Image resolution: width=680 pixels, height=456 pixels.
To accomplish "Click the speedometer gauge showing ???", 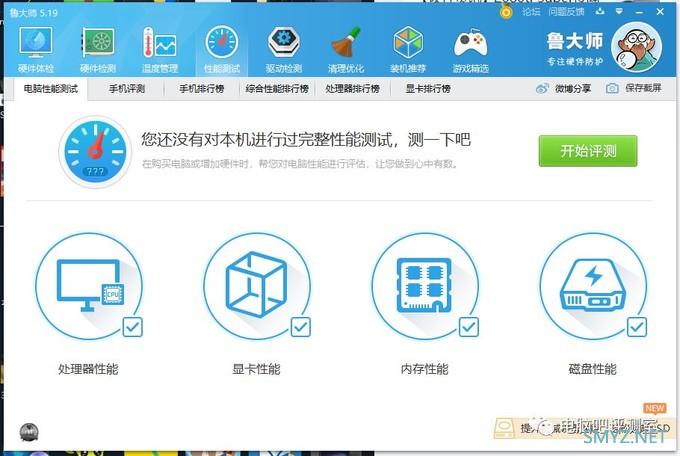I will point(95,152).
